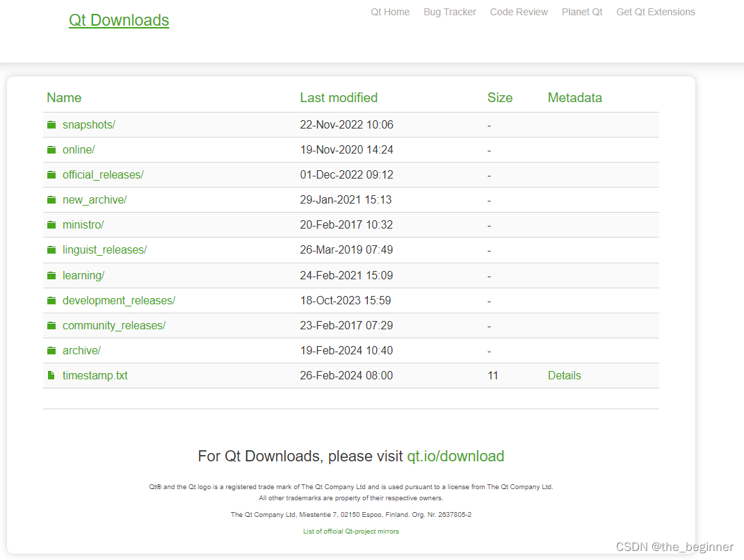Select the date 20-Feb-2017 10:32
This screenshot has width=744, height=560.
click(346, 224)
